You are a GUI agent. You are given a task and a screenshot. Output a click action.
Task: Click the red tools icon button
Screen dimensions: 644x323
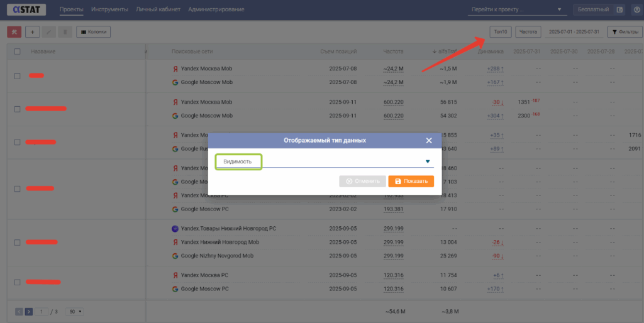pos(14,31)
